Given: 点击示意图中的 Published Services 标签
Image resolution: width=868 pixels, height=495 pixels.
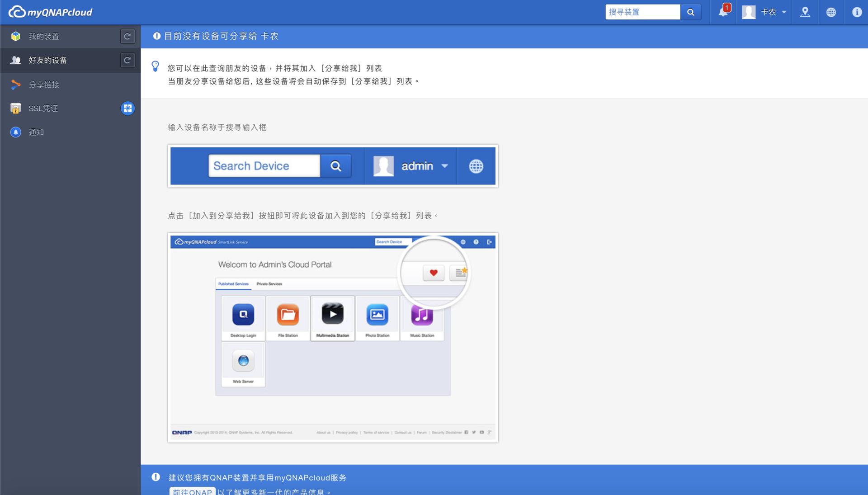Looking at the screenshot, I should pyautogui.click(x=233, y=284).
